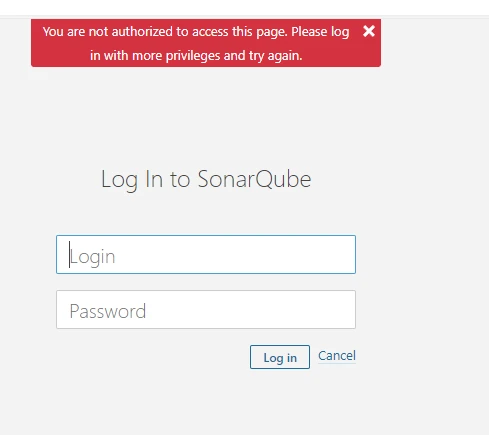Dismiss the red authorization error banner
Viewport: 489px width, 435px height.
[x=369, y=31]
